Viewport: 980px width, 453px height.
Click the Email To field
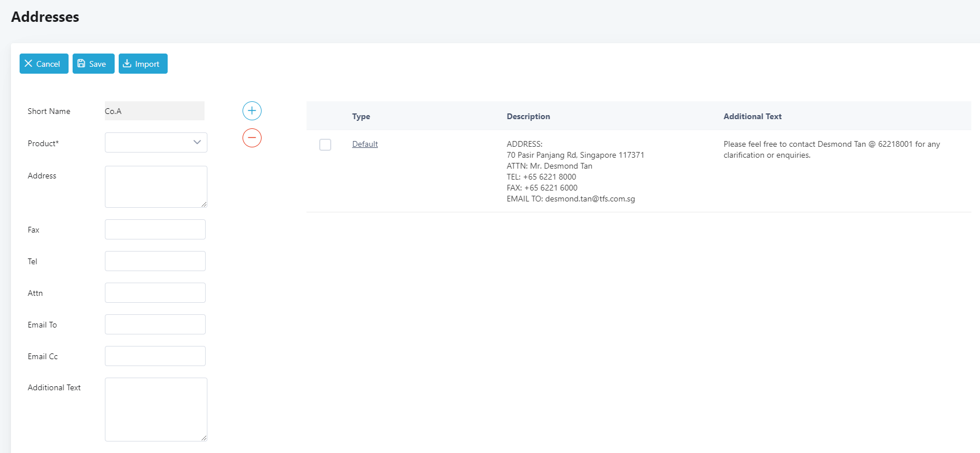tap(155, 324)
